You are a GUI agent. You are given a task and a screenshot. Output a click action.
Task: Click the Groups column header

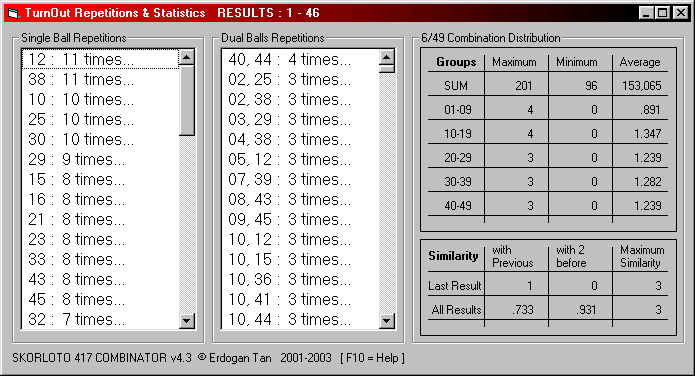click(456, 62)
